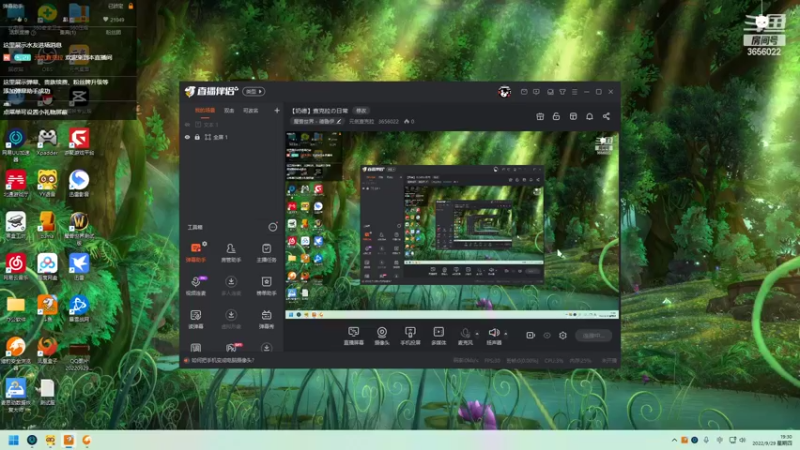The width and height of the screenshot is (800, 450).
Task: Open Windows Start menu
Action: coord(14,440)
